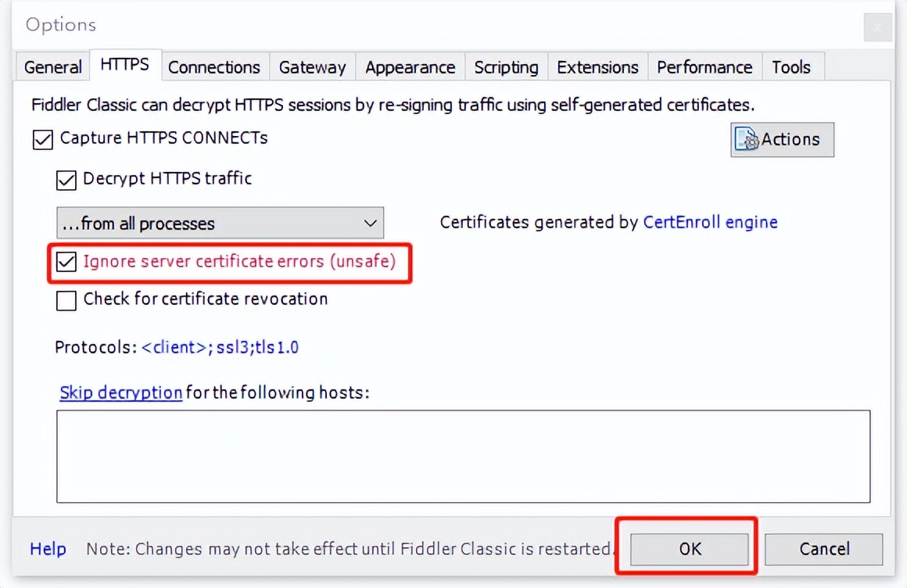907x588 pixels.
Task: Go to the Appearance tab
Action: tap(410, 67)
